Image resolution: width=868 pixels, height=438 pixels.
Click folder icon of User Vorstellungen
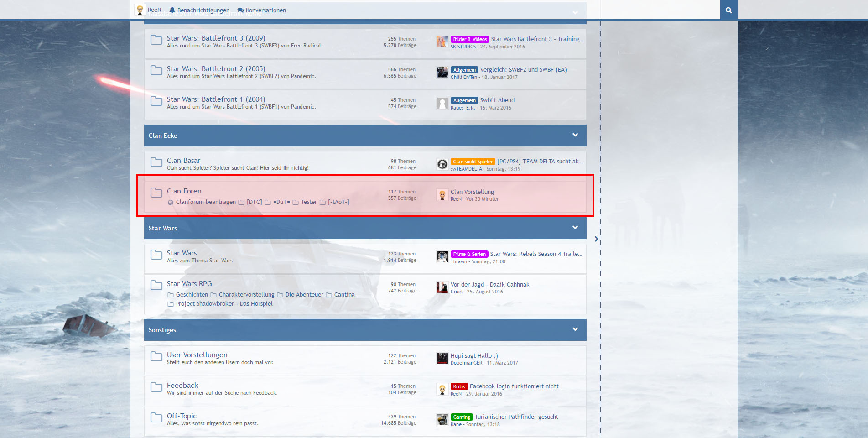(x=156, y=356)
